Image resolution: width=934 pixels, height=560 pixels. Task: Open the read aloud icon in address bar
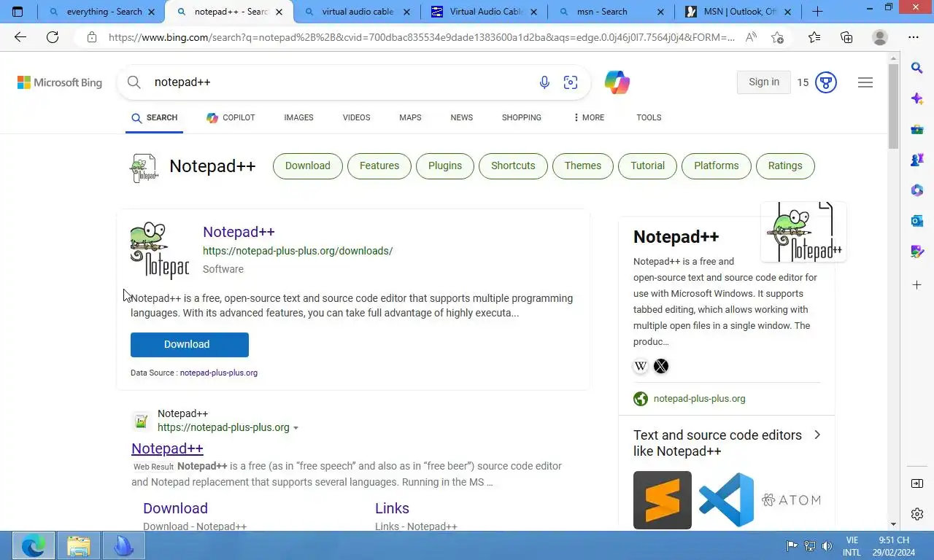coord(751,37)
